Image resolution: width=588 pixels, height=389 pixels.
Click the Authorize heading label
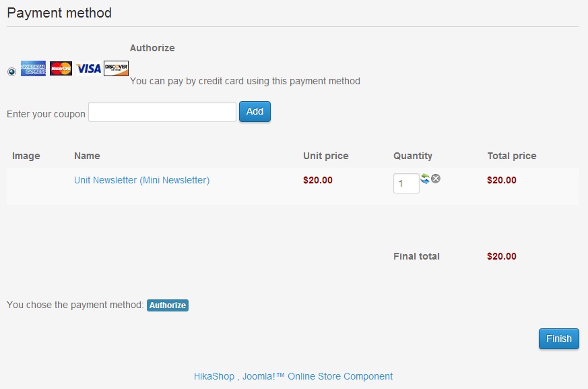[x=152, y=48]
